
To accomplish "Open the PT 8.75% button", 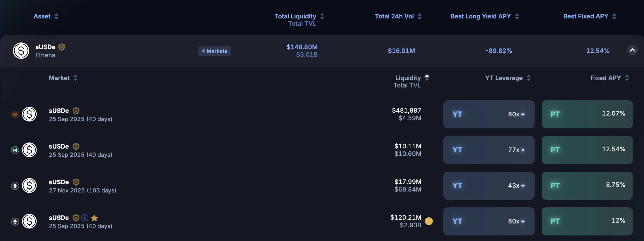I will click(x=587, y=186).
